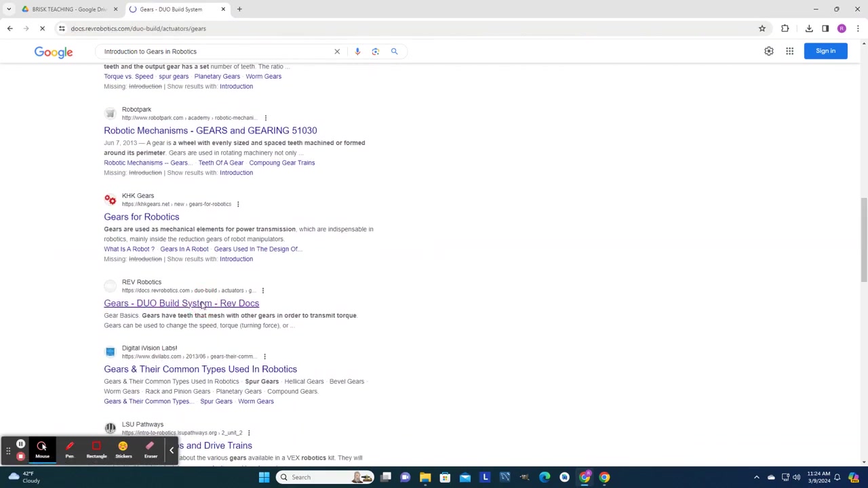Open What Is A Robot ? sitelink
The width and height of the screenshot is (868, 488).
click(129, 249)
